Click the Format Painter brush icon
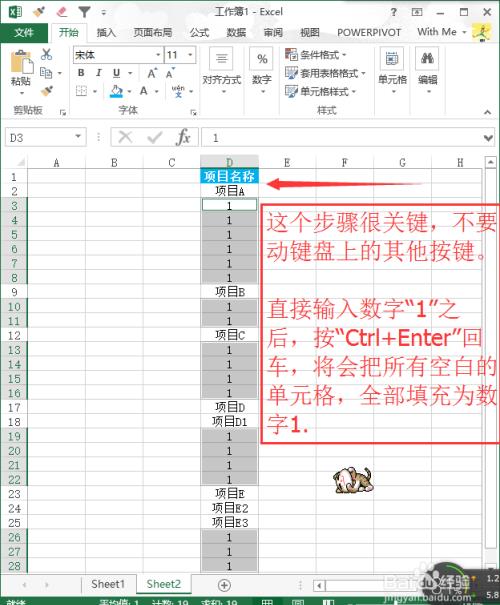The image size is (500, 605). (x=47, y=91)
